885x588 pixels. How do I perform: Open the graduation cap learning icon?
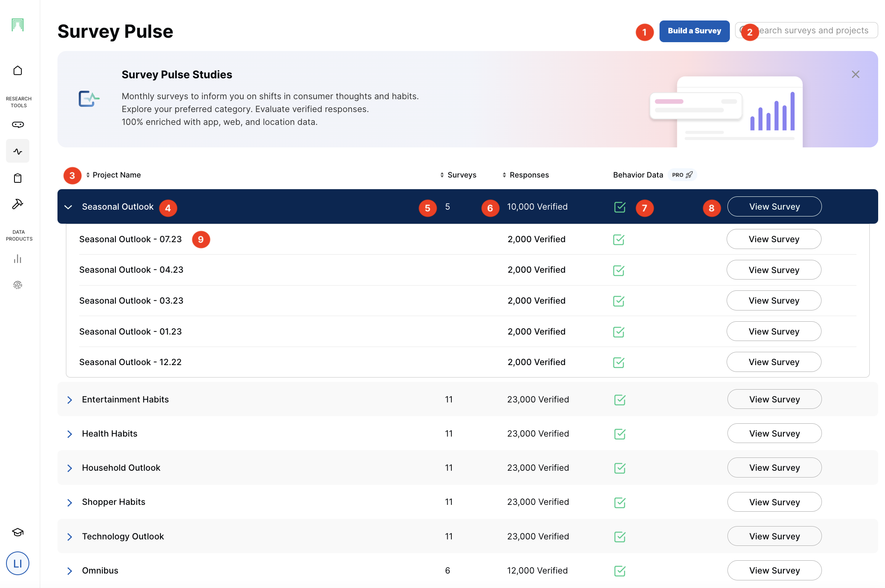(x=18, y=532)
